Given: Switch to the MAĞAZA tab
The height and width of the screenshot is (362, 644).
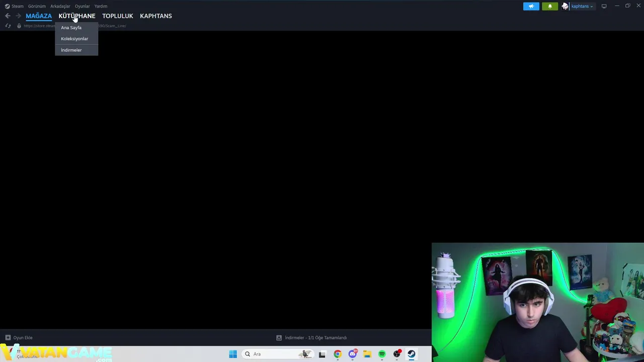Looking at the screenshot, I should [39, 16].
